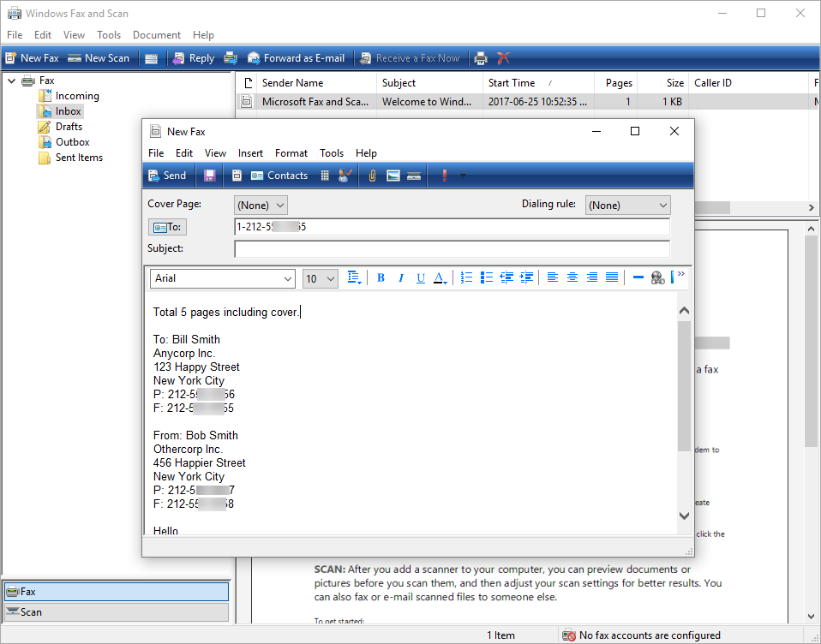Open the Insert menu in New Fax
Viewport: 821px width, 644px height.
[x=250, y=153]
